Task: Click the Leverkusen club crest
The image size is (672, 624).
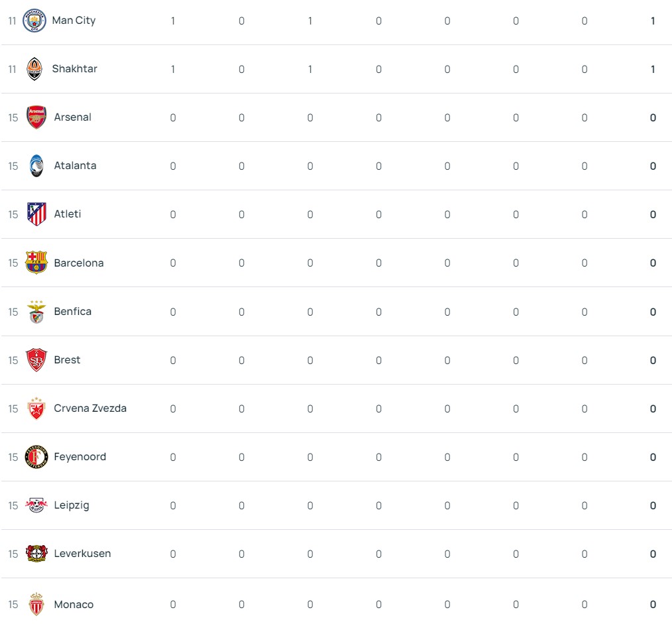Action: point(36,554)
